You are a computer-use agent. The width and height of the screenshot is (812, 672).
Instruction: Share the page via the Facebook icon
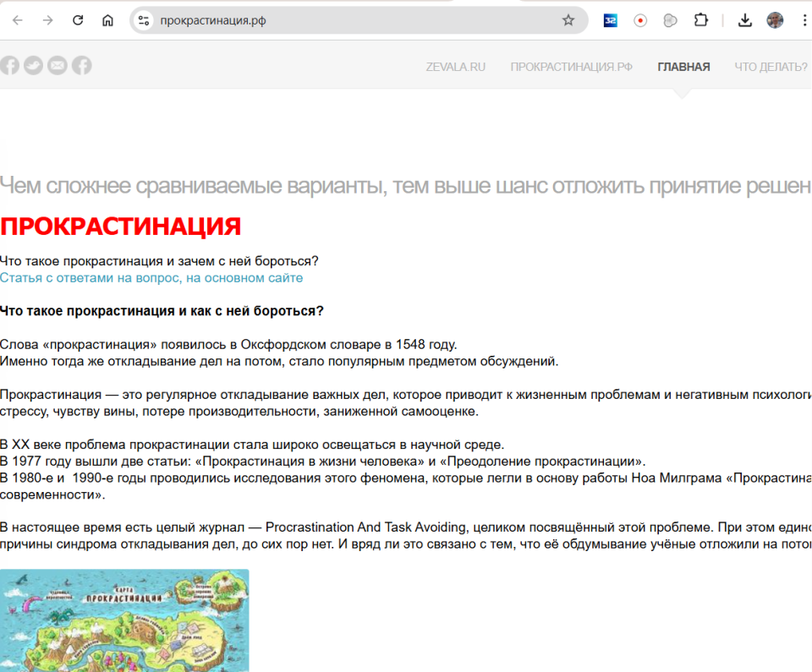click(x=9, y=65)
